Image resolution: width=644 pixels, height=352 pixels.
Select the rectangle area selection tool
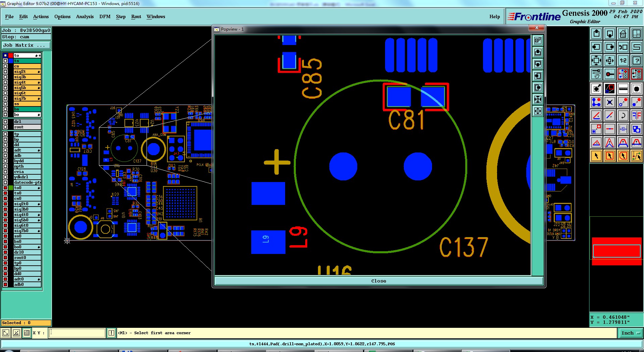pos(610,156)
